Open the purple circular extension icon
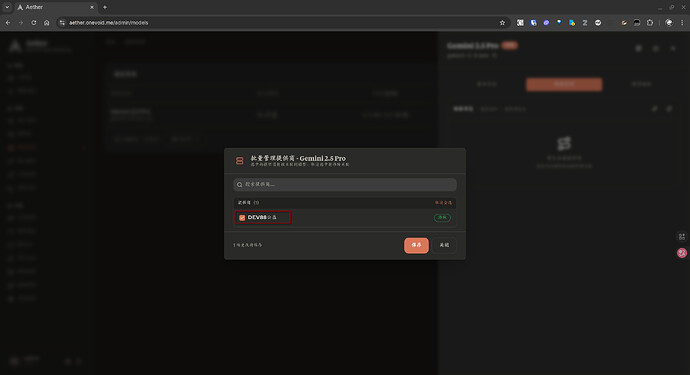This screenshot has height=375, width=690. [546, 22]
